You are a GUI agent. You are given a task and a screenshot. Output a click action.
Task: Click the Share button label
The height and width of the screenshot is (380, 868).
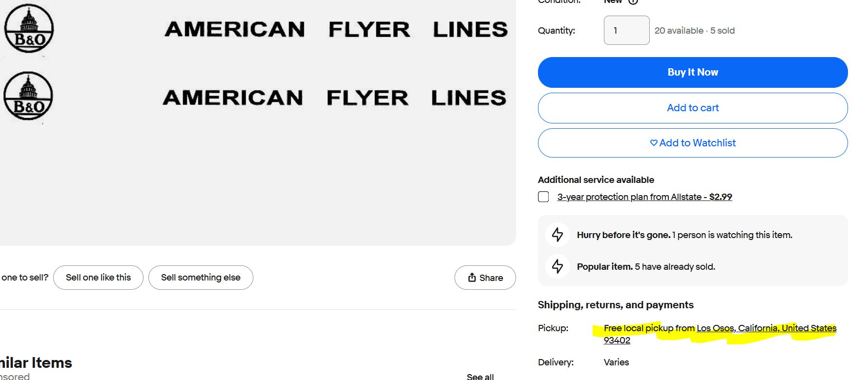coord(491,278)
